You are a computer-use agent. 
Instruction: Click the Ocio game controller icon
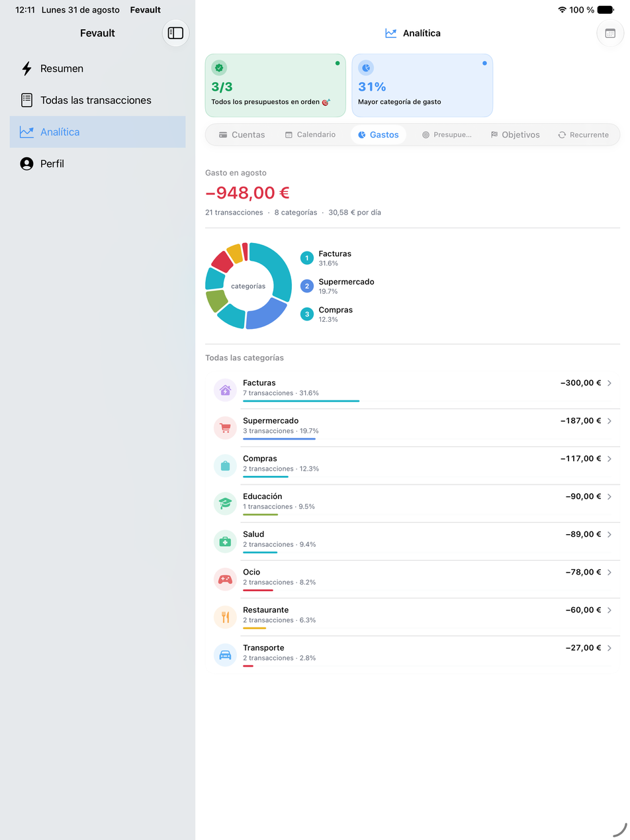[x=225, y=579]
